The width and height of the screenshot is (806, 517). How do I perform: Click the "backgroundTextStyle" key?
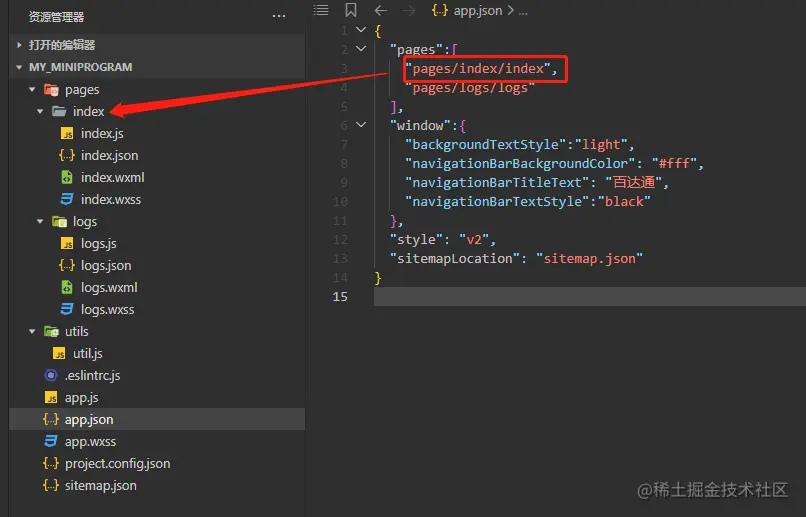point(485,144)
